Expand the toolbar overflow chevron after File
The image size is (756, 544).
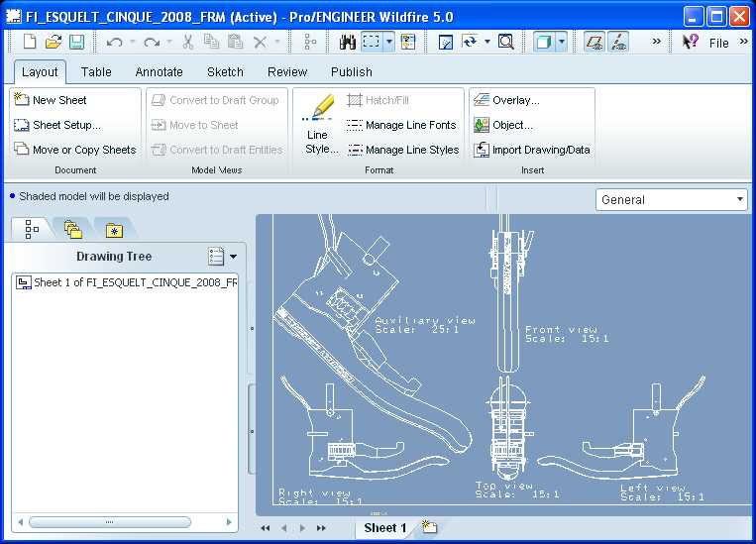coord(744,42)
